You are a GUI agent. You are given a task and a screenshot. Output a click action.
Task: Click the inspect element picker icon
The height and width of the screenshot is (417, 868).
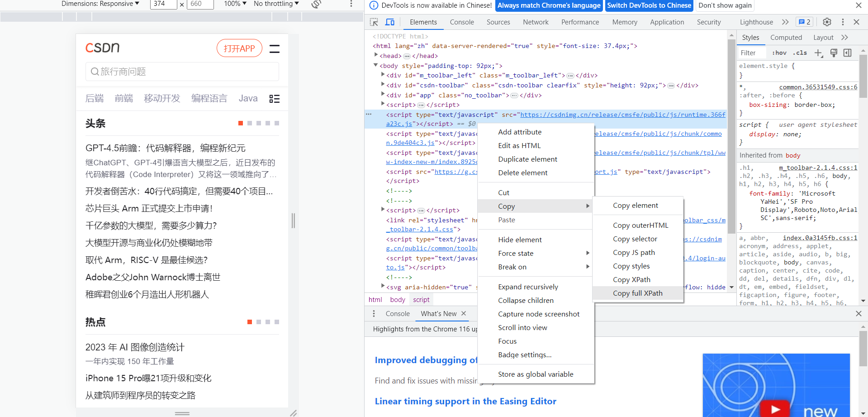tap(374, 22)
